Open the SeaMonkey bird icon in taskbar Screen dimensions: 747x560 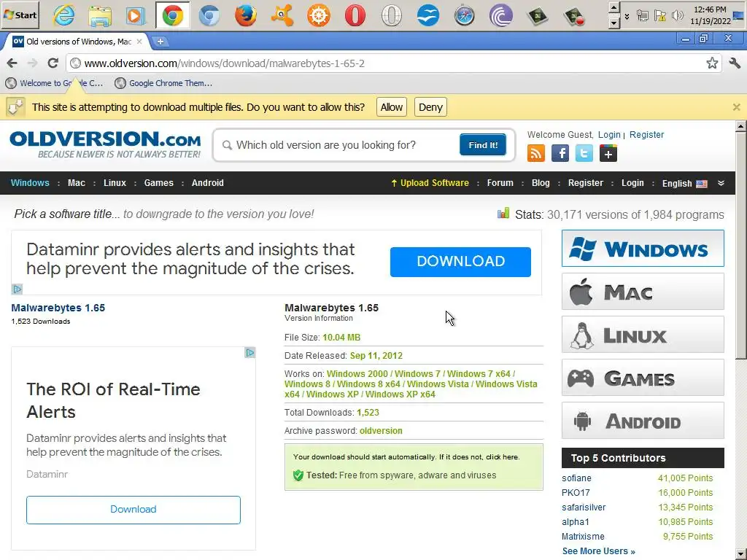point(427,16)
